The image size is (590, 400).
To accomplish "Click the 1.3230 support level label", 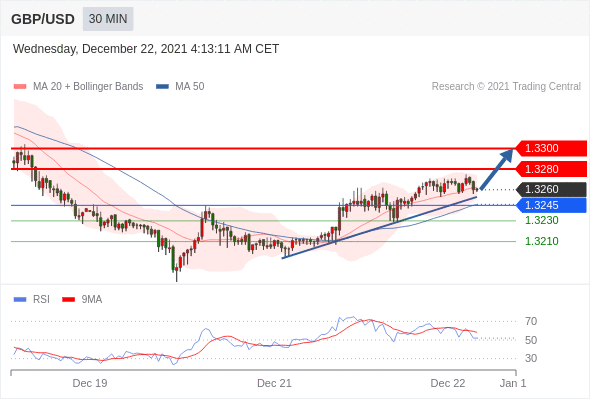I will pyautogui.click(x=542, y=220).
